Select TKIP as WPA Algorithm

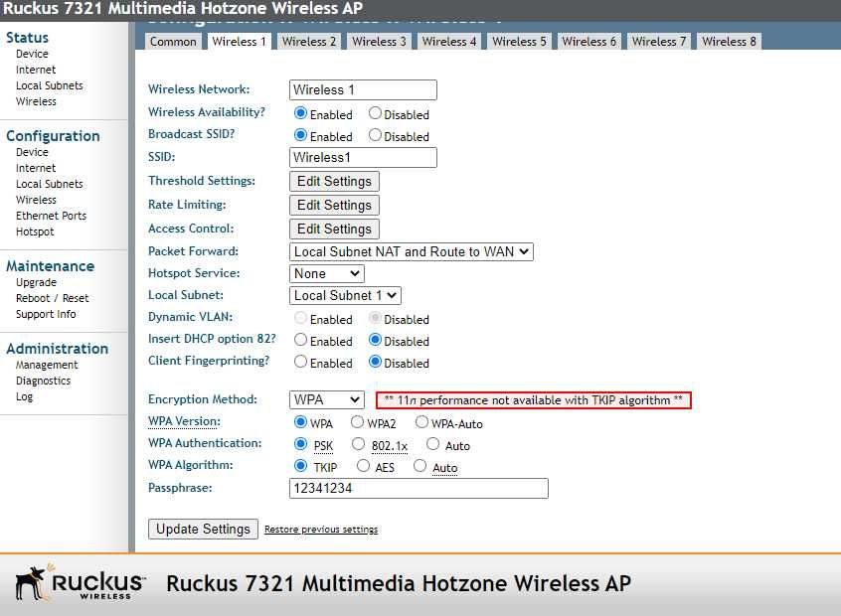(x=301, y=466)
